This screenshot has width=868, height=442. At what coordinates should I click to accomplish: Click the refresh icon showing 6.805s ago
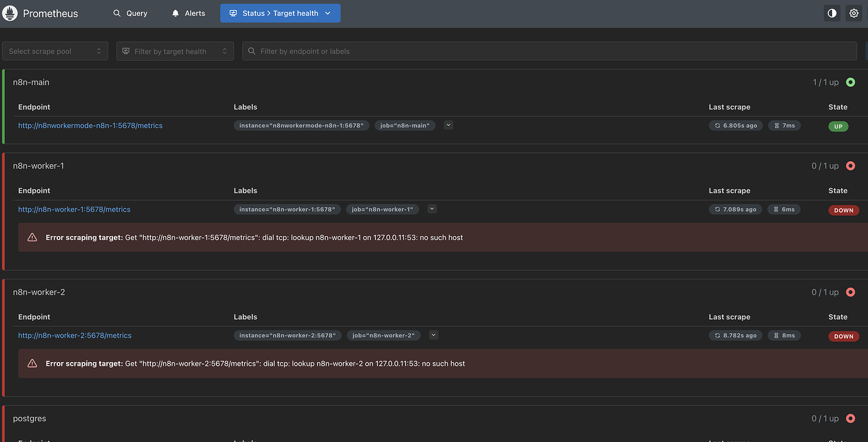point(718,125)
